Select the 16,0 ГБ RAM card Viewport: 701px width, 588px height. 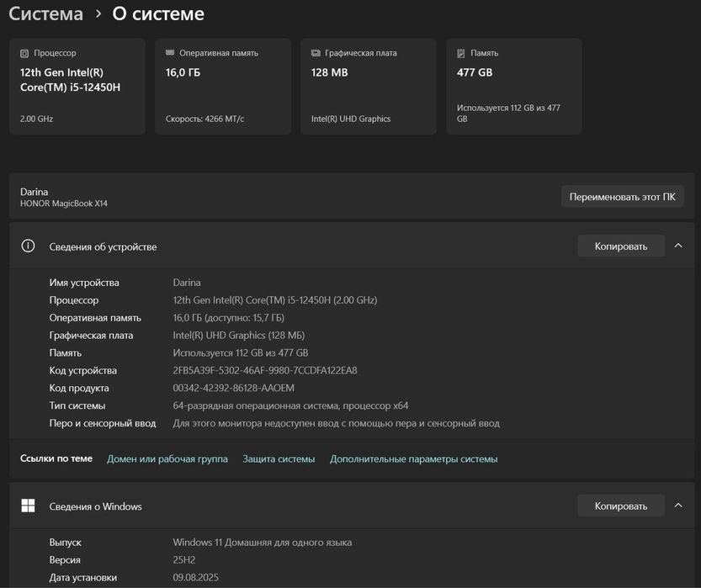coord(223,87)
